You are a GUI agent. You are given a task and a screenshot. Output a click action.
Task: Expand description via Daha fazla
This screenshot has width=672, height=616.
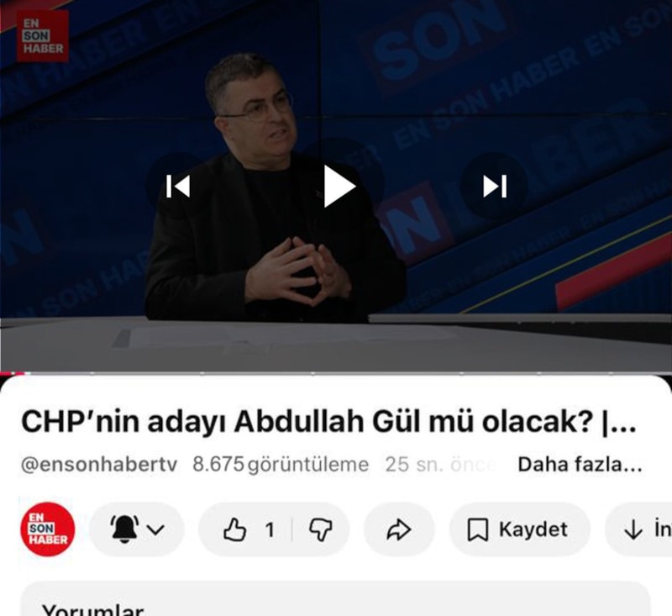coord(580,465)
